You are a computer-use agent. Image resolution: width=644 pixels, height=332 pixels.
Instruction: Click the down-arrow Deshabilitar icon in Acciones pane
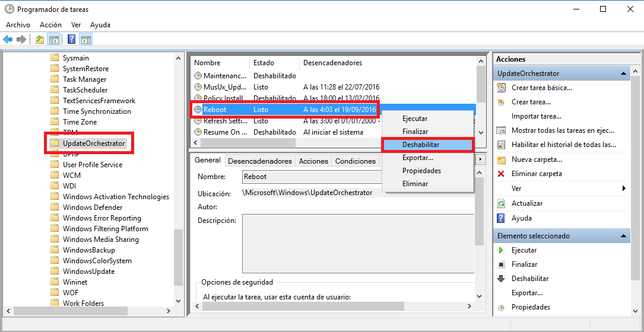(x=501, y=279)
